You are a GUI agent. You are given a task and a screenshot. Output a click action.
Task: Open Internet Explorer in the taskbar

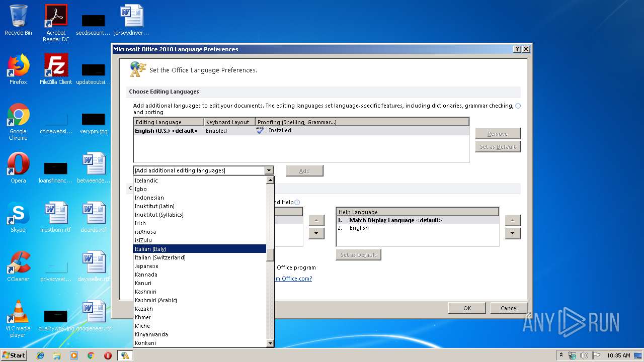40,355
